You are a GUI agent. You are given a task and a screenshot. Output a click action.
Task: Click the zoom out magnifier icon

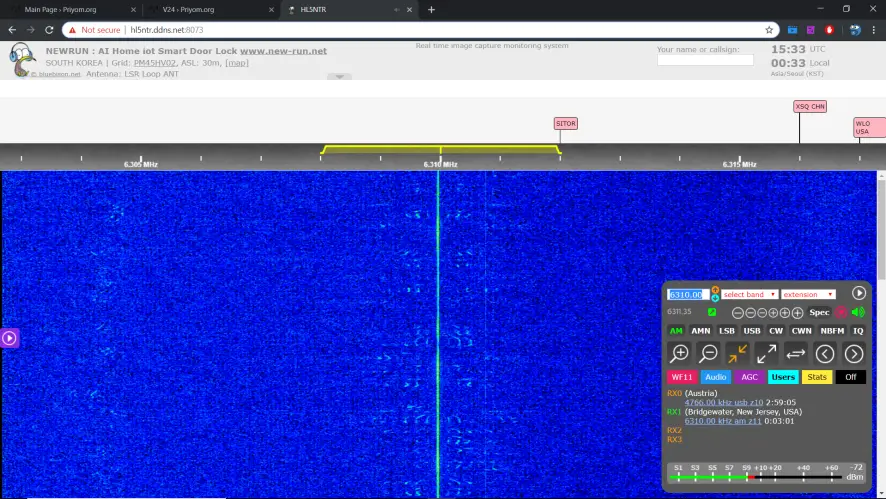(708, 353)
